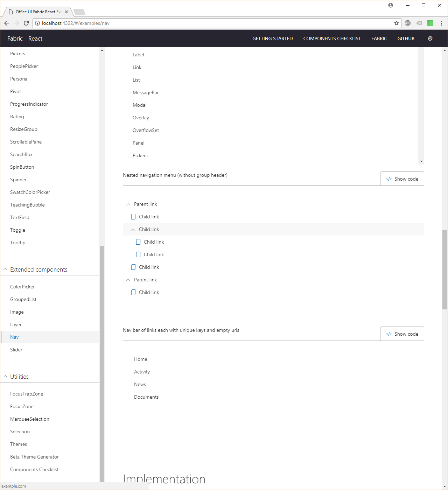Screen dimensions: 448x490
Task: Collapse the Utilities section
Action: click(x=5, y=376)
